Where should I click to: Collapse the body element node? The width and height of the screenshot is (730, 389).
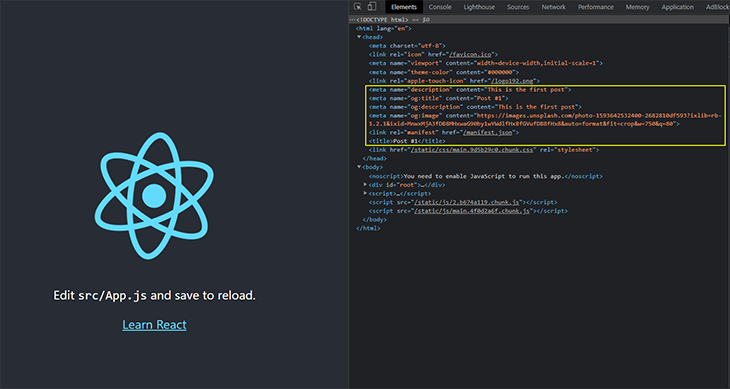pos(359,167)
